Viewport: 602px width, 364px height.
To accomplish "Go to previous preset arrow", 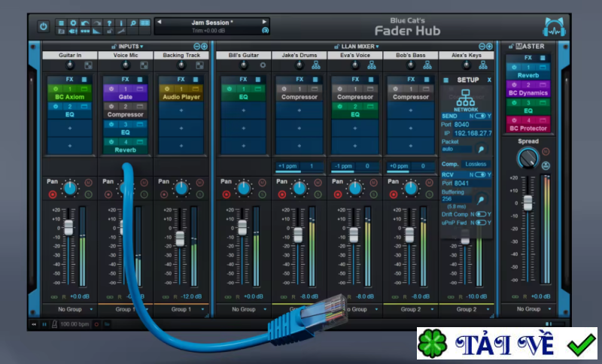I will tap(159, 23).
